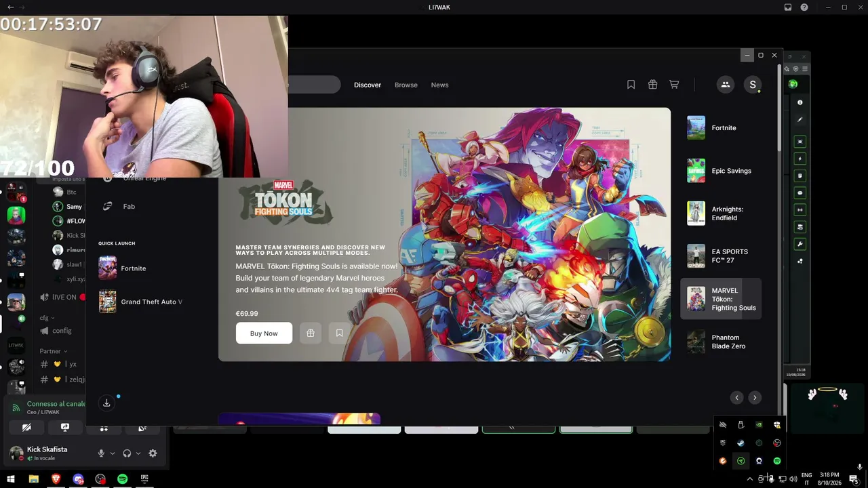Launch Grand Theft Auto V from Quick Launch
This screenshot has width=868, height=488.
(140, 302)
